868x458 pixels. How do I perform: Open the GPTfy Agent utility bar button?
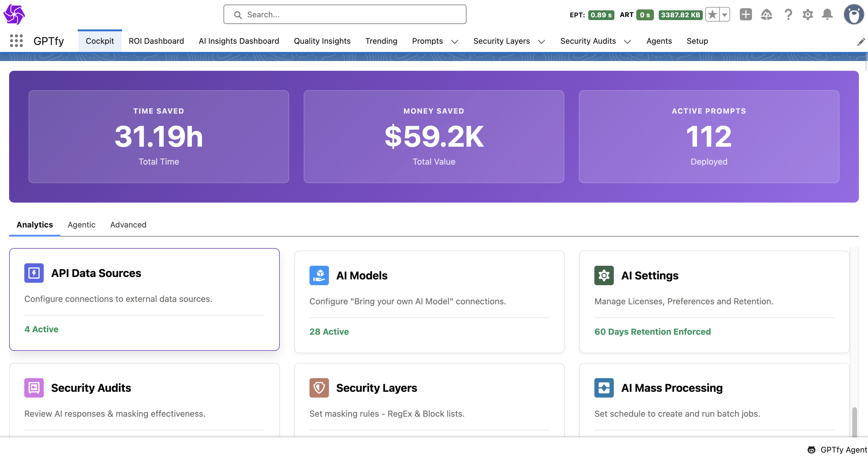837,449
